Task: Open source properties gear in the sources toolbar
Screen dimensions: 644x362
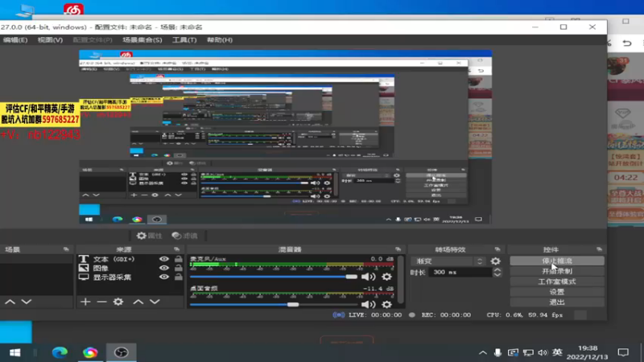Action: (x=118, y=302)
